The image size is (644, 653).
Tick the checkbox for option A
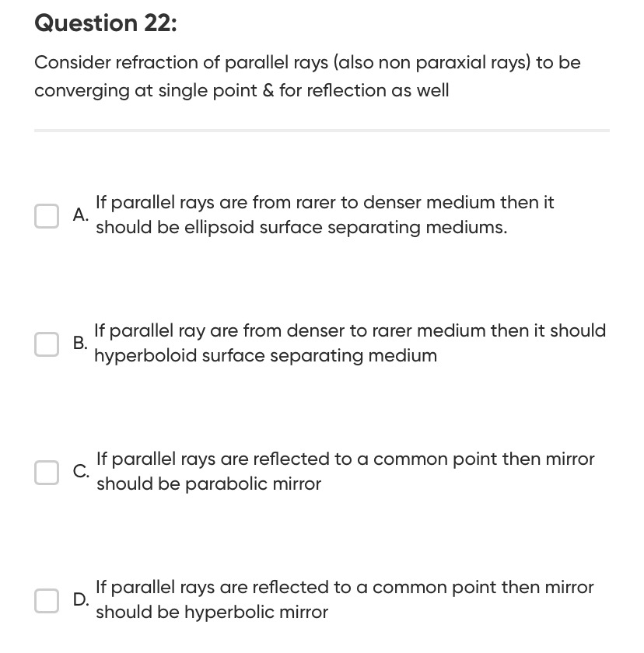(x=47, y=216)
